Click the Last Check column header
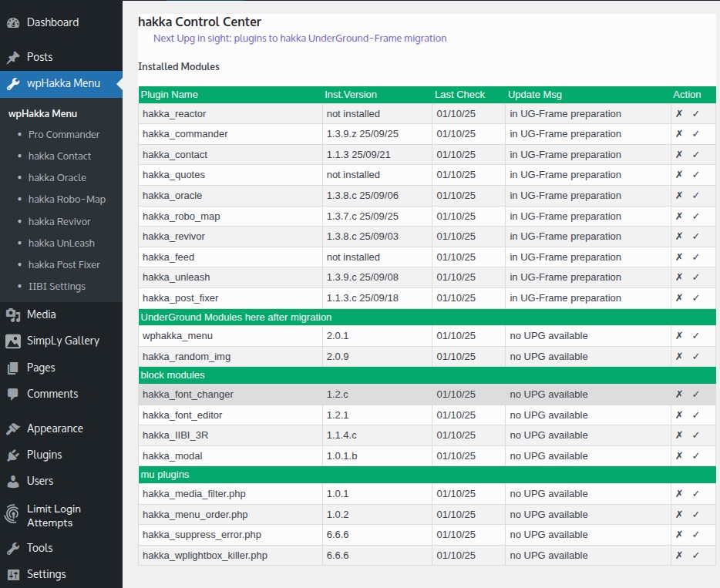This screenshot has width=720, height=588. [x=459, y=95]
